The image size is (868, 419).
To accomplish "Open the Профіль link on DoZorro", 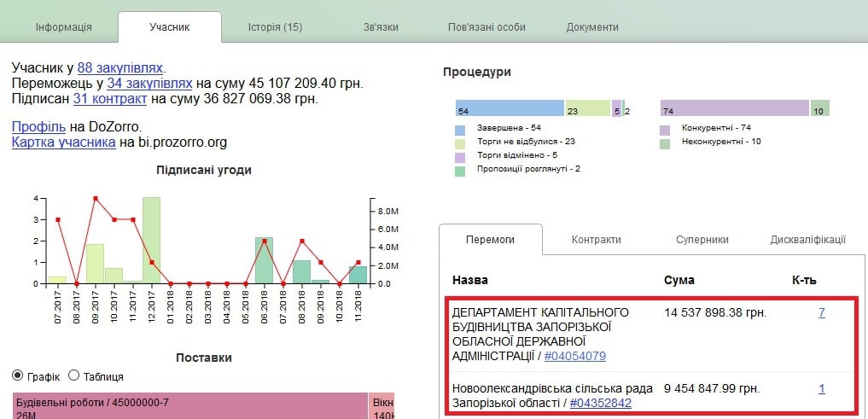I will pos(38,126).
